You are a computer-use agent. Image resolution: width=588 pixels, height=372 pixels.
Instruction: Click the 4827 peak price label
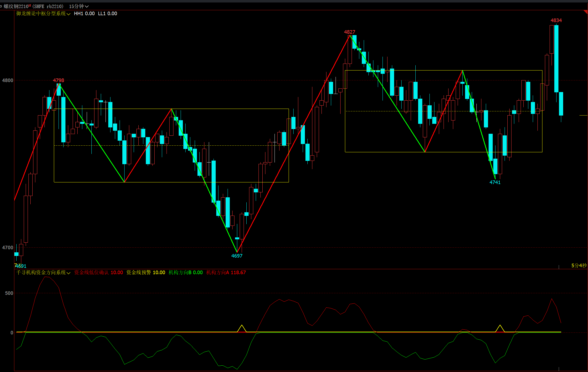pyautogui.click(x=349, y=32)
